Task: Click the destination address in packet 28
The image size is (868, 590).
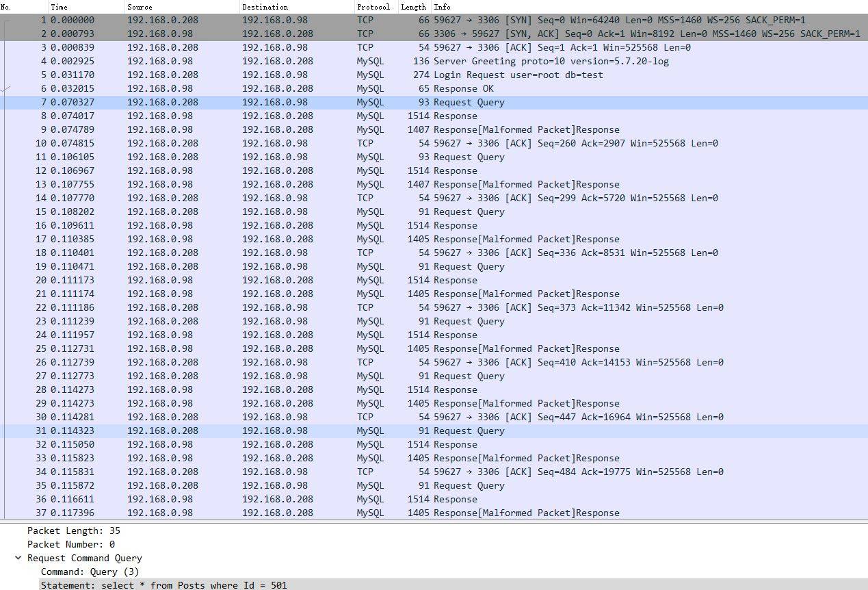Action: [278, 389]
